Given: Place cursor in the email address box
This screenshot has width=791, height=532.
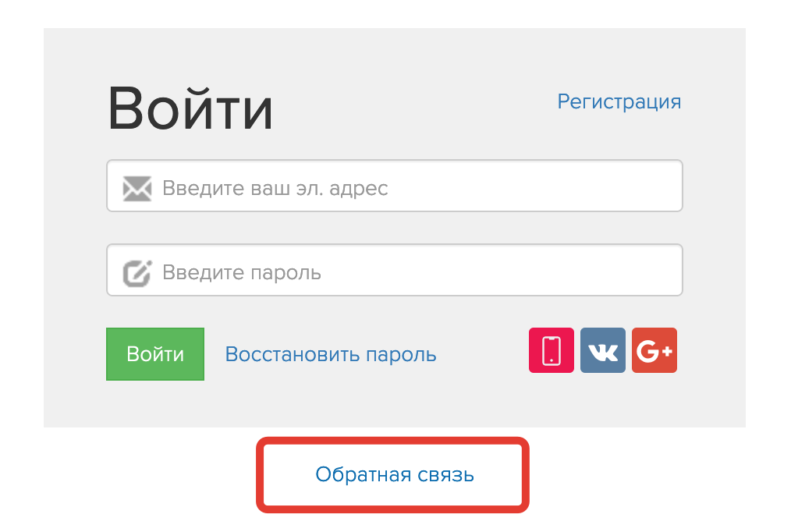Looking at the screenshot, I should click(x=395, y=186).
